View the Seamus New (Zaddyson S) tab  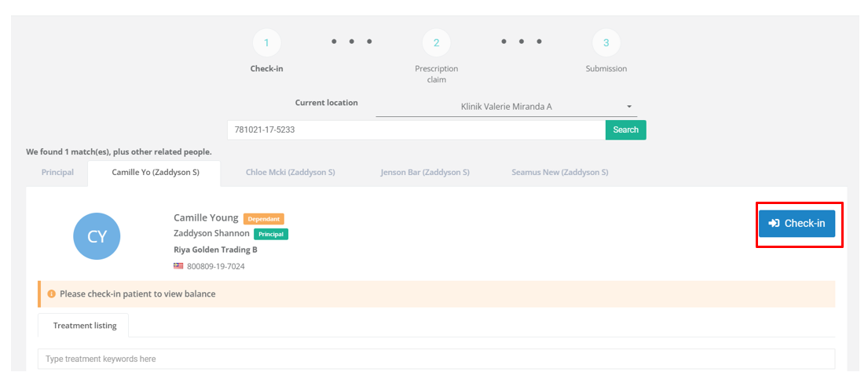559,173
